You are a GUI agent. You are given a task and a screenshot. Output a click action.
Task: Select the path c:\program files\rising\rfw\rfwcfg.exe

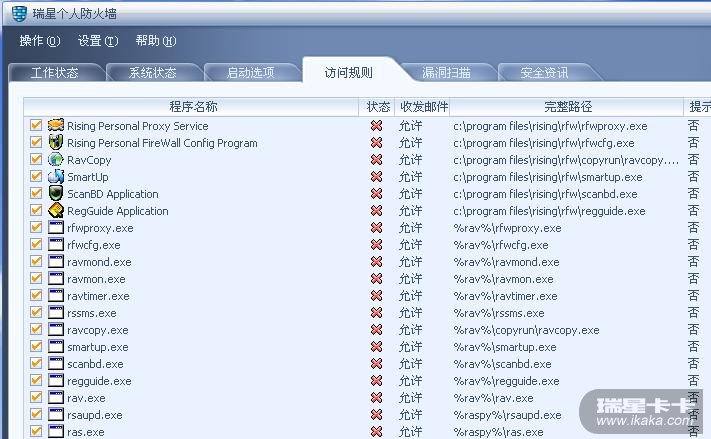(544, 143)
